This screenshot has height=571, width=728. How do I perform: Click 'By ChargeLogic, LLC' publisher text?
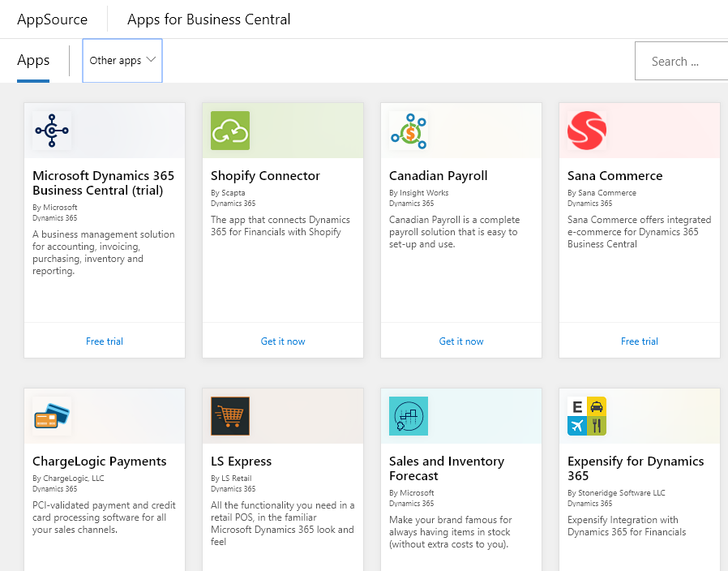(68, 478)
